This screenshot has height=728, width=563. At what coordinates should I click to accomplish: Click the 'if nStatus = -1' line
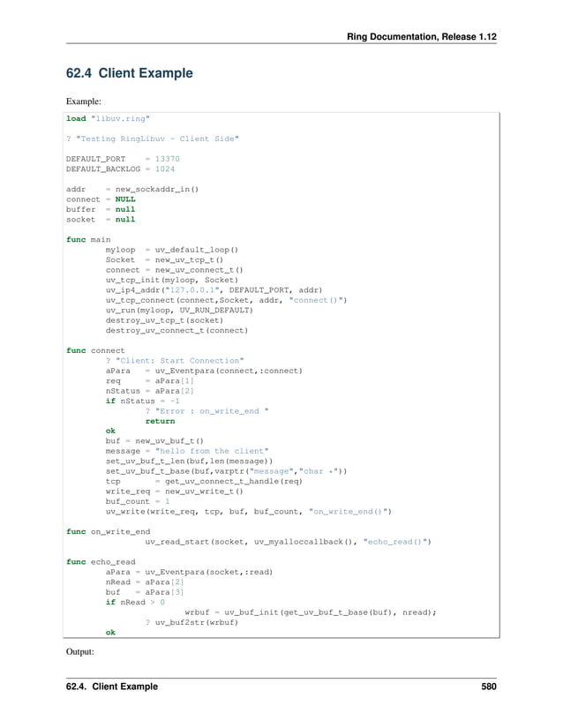(x=142, y=402)
